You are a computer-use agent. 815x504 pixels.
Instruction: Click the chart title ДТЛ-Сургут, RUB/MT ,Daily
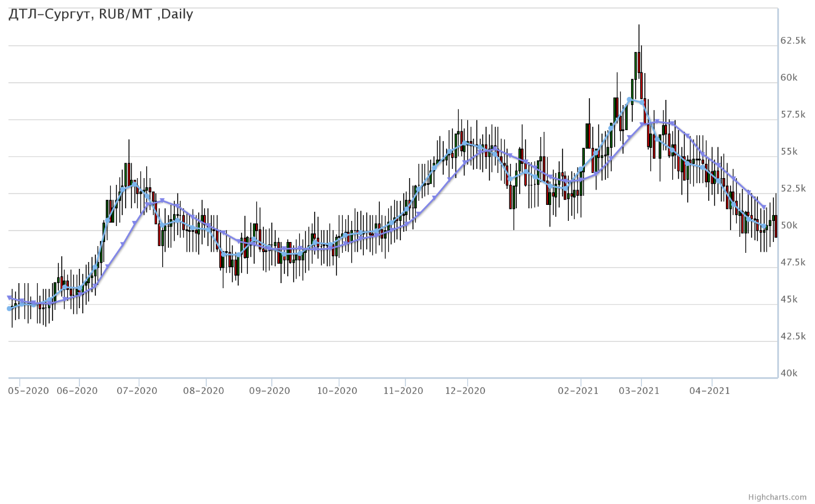(101, 14)
